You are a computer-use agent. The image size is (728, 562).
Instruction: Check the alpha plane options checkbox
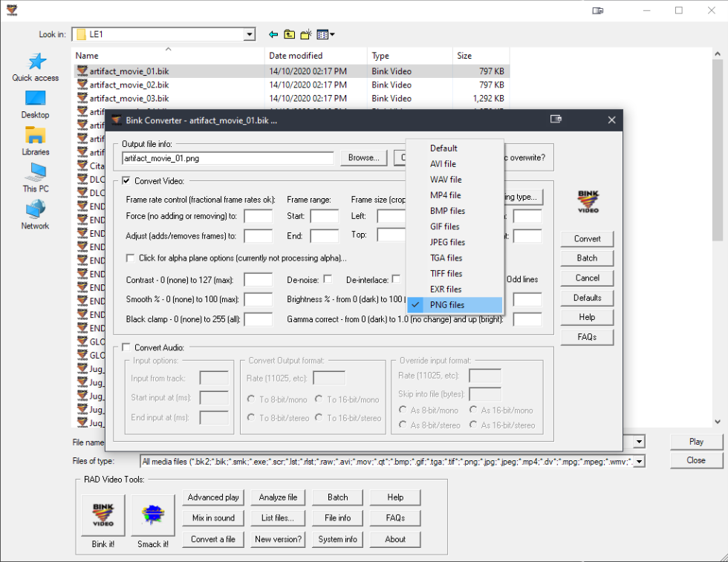pyautogui.click(x=131, y=258)
